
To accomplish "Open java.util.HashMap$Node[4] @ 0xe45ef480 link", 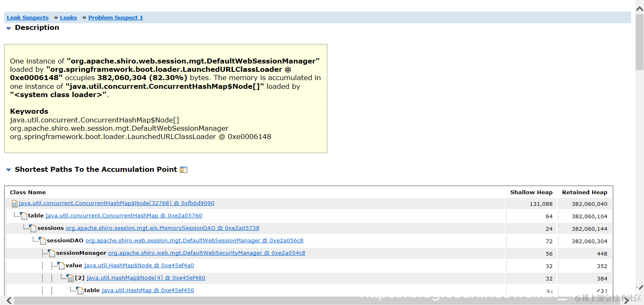I will pos(146,278).
